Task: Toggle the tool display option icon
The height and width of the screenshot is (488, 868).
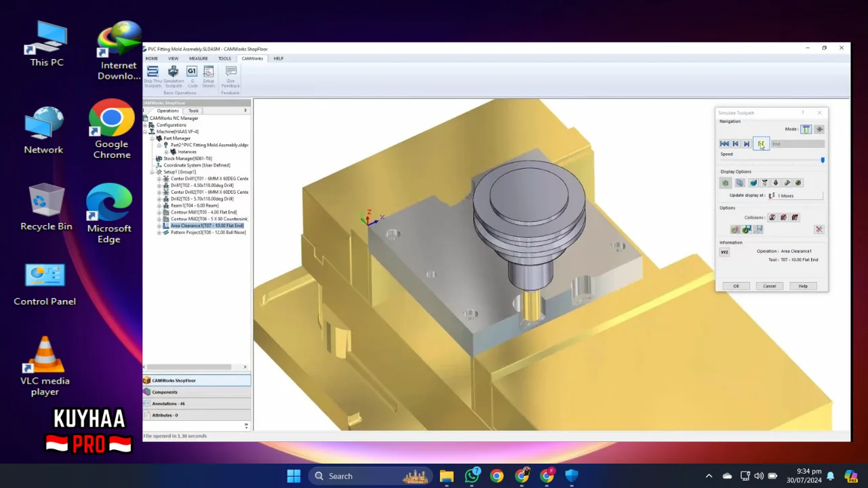Action: [764, 183]
